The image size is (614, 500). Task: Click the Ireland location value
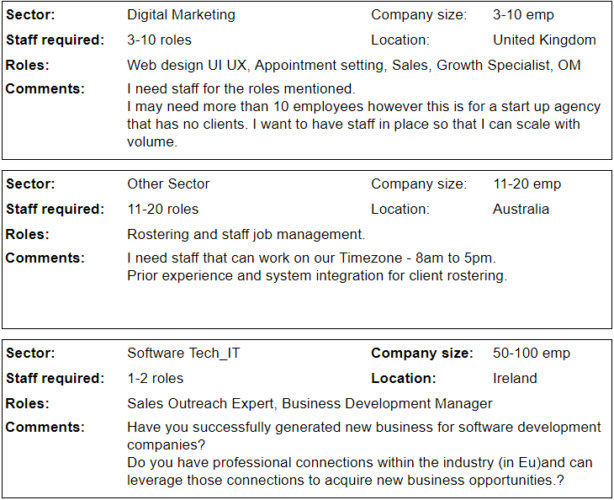coord(515,378)
